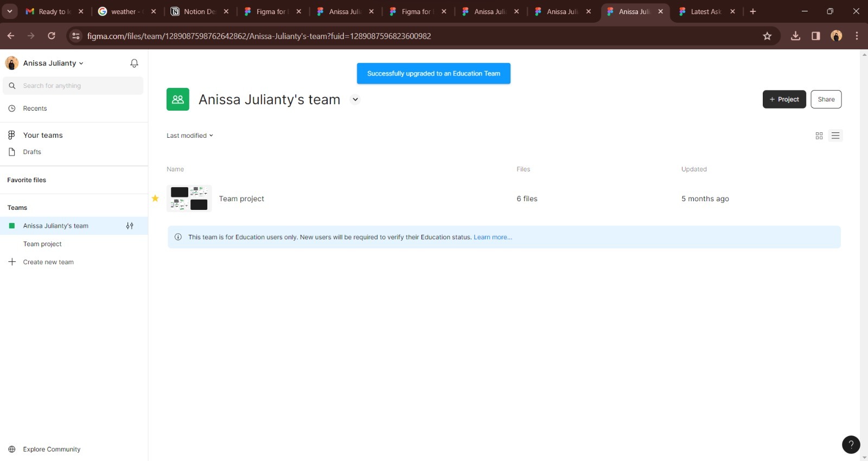Open Chrome downloads icon
This screenshot has width=868, height=461.
[795, 36]
